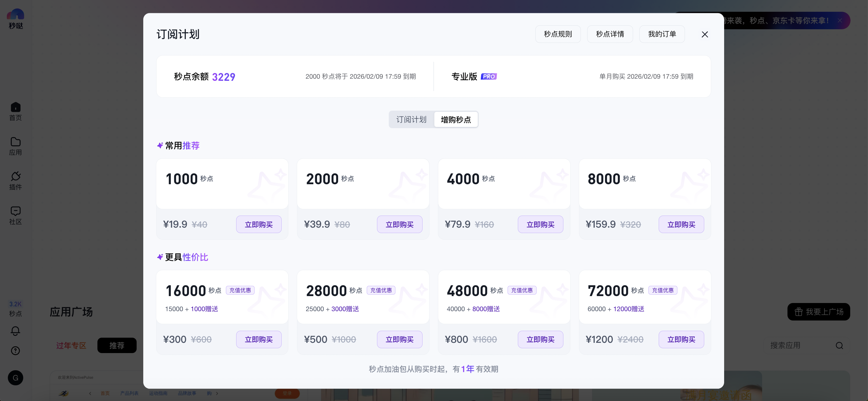
Task: Switch to the 订阅计划 tab
Action: [411, 120]
